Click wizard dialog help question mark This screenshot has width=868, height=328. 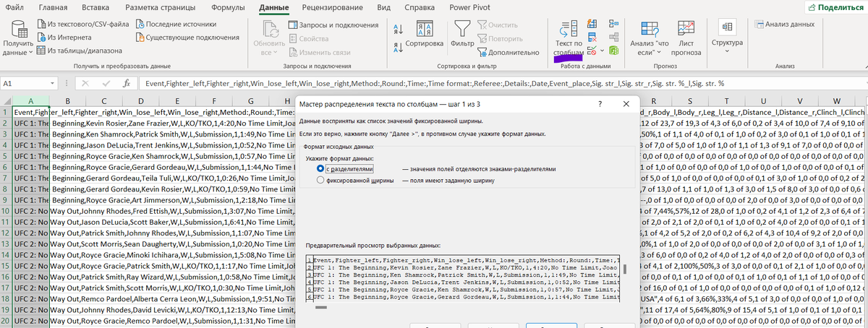point(600,104)
